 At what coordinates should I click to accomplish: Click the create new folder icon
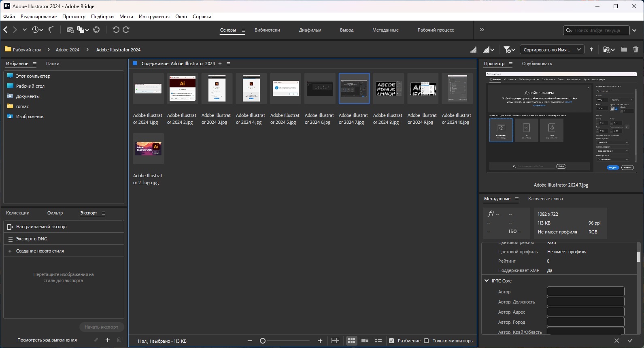click(624, 49)
